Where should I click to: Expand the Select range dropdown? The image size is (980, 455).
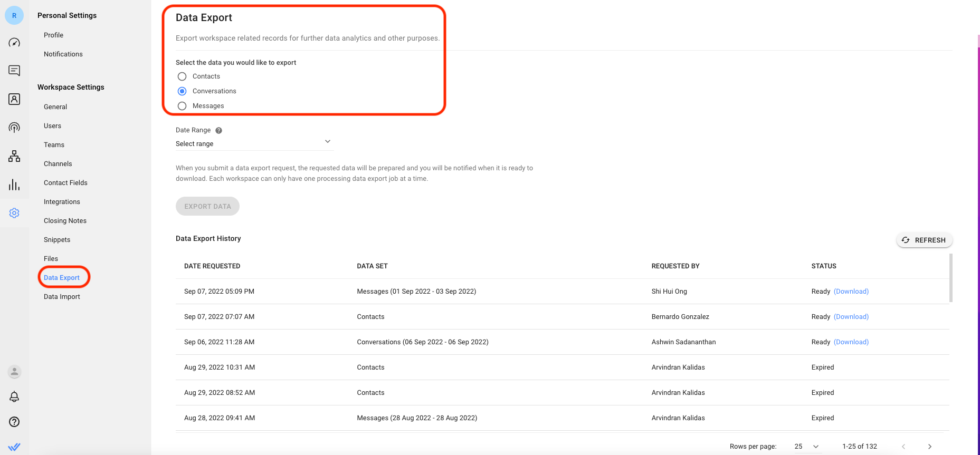click(x=253, y=143)
